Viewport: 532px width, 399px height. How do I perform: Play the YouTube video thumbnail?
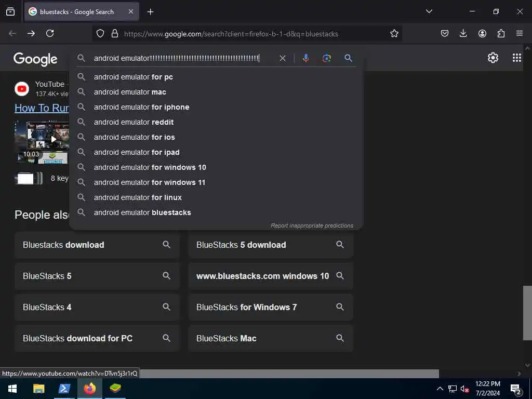(43, 142)
